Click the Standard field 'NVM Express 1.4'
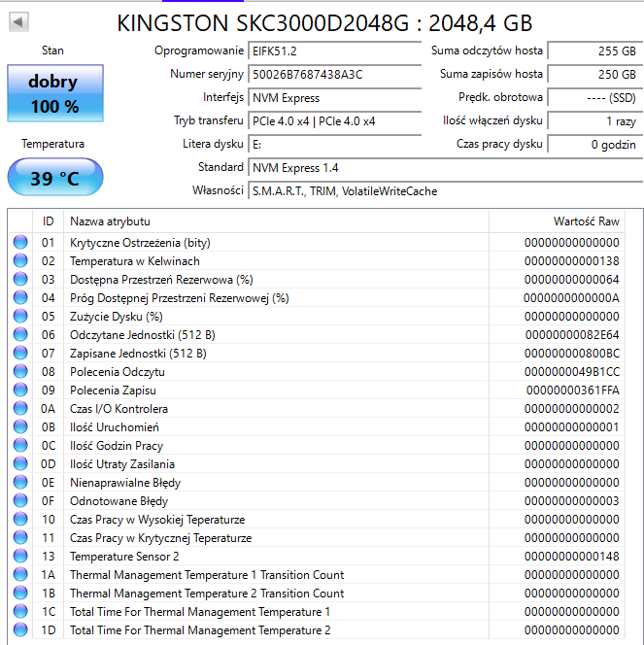Screen dimensions: 644x645 pyautogui.click(x=446, y=168)
